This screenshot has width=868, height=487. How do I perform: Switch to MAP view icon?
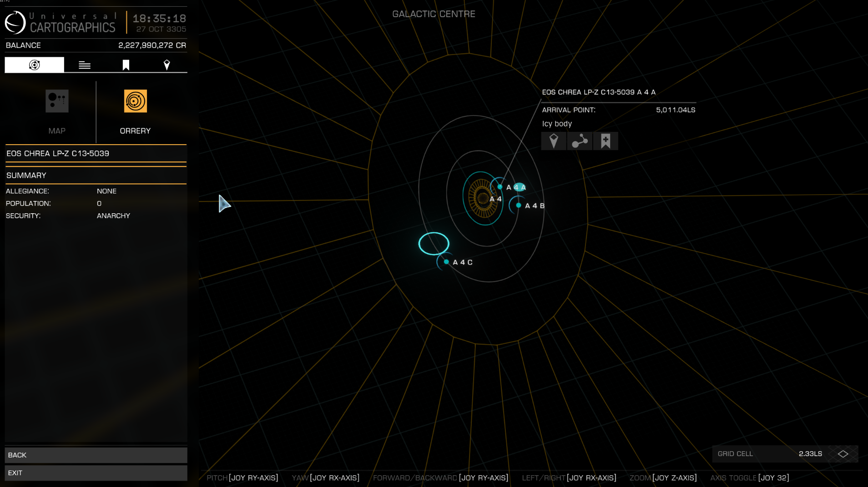(x=57, y=101)
